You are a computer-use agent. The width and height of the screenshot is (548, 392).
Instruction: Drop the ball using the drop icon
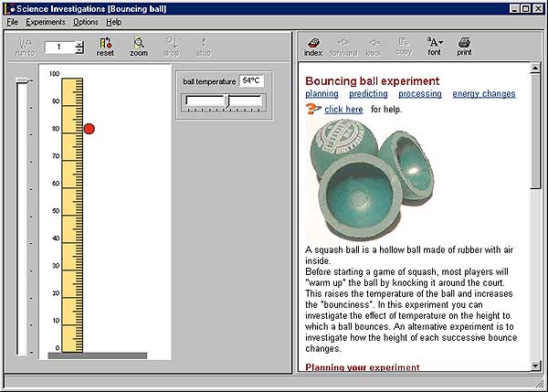tap(172, 48)
